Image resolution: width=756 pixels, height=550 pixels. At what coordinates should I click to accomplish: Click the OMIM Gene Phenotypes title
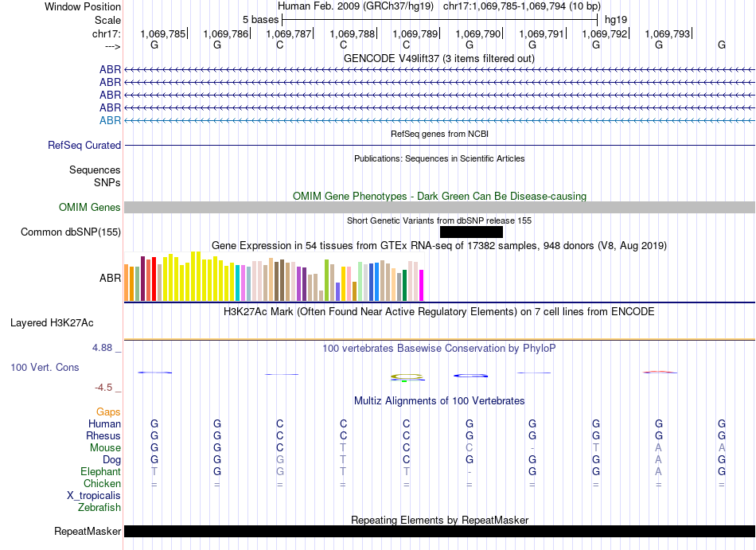click(x=439, y=196)
